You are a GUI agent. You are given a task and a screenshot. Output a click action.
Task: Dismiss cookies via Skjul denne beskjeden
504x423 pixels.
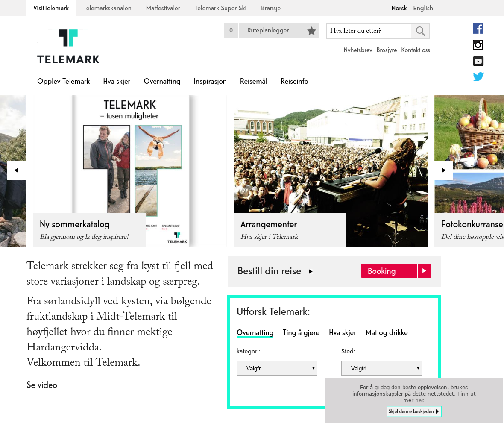coord(414,411)
